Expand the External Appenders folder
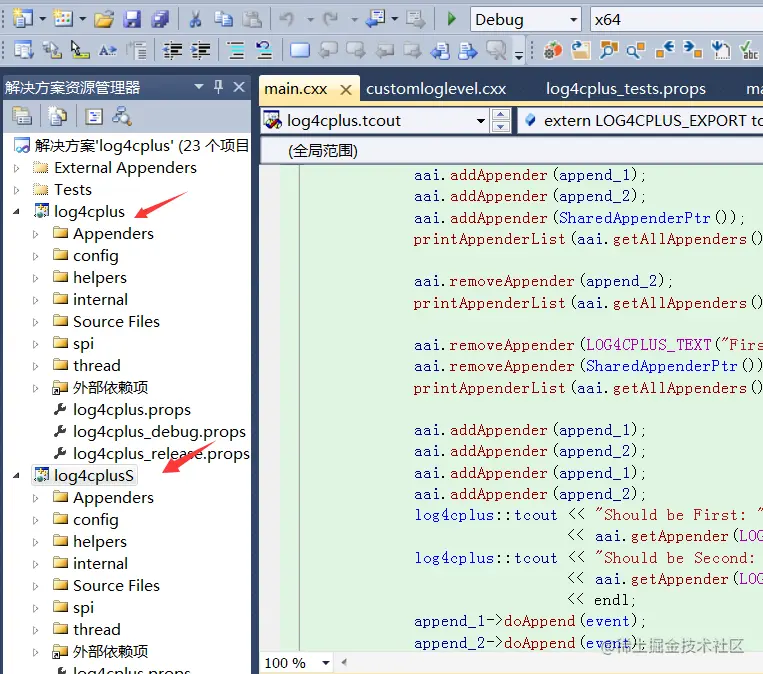763x674 pixels. point(17,168)
